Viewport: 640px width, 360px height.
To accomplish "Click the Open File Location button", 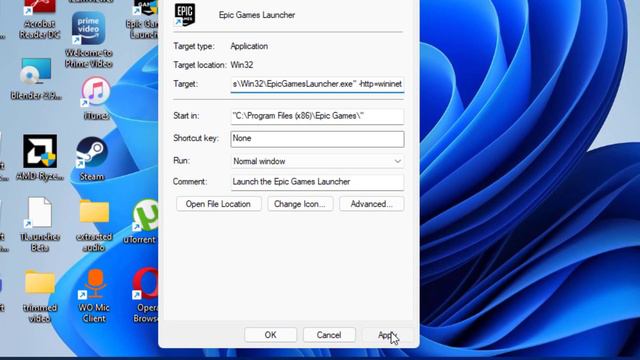I will (218, 204).
